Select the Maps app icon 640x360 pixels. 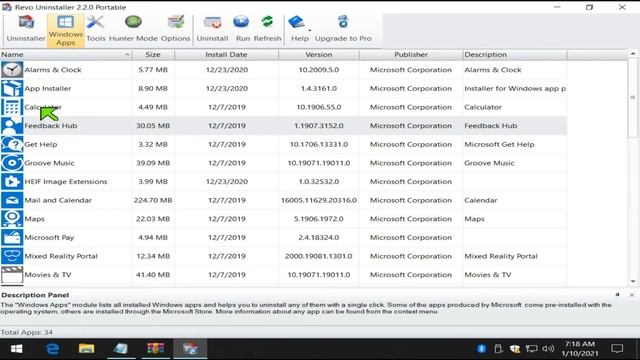tap(12, 219)
